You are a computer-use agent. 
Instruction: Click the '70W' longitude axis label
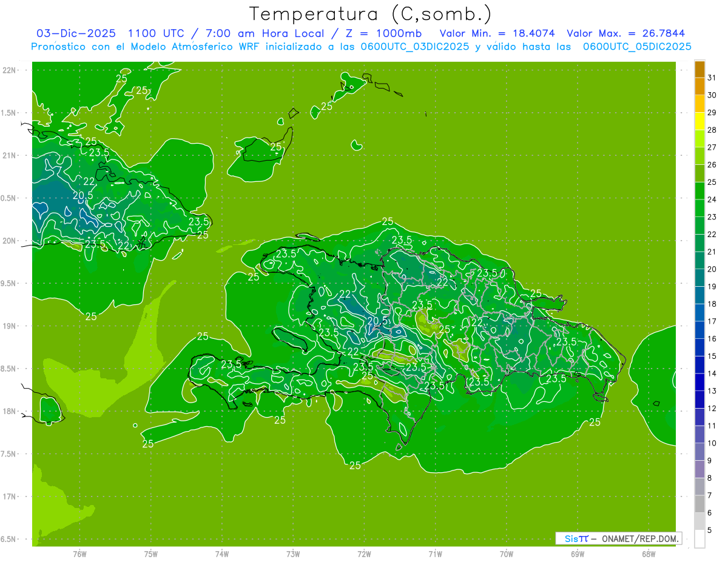coord(507,554)
